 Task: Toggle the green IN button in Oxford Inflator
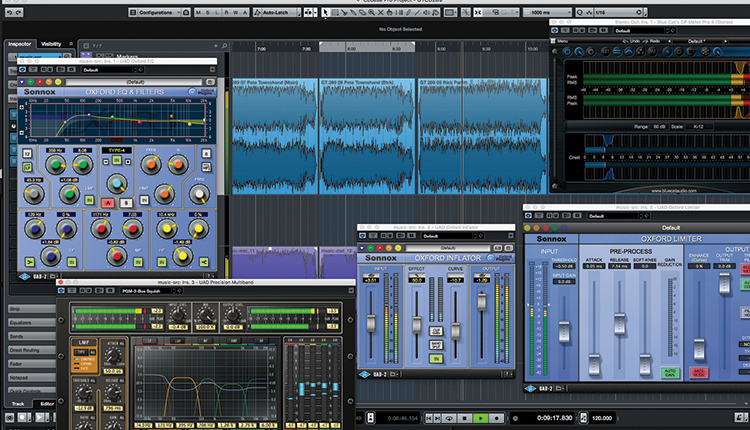[x=436, y=359]
